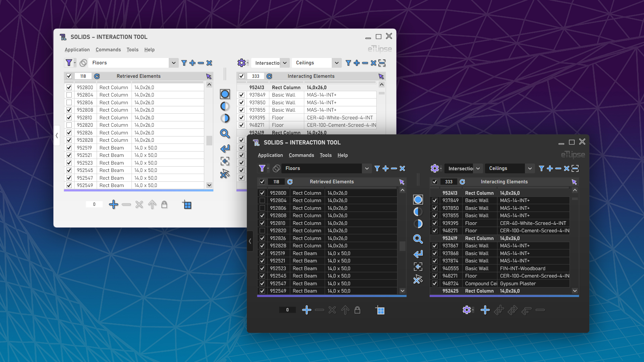
Task: Check the 952804 row checkbox in dark window
Action: click(x=262, y=200)
